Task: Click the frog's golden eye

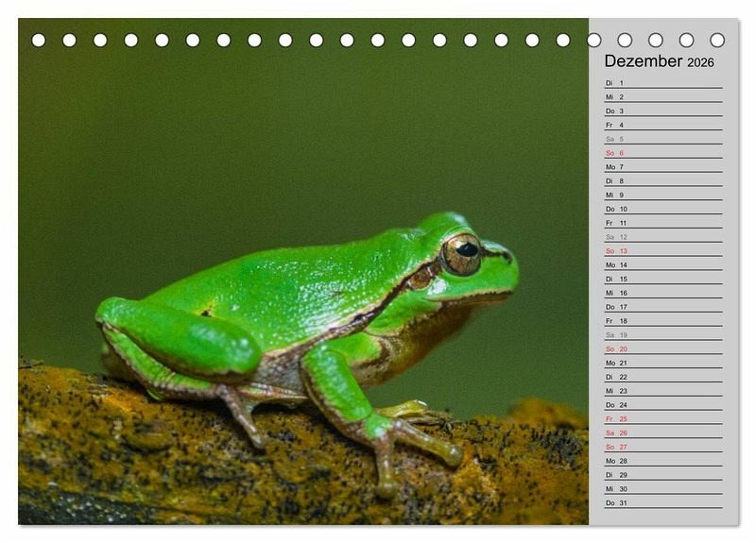Action: click(461, 253)
